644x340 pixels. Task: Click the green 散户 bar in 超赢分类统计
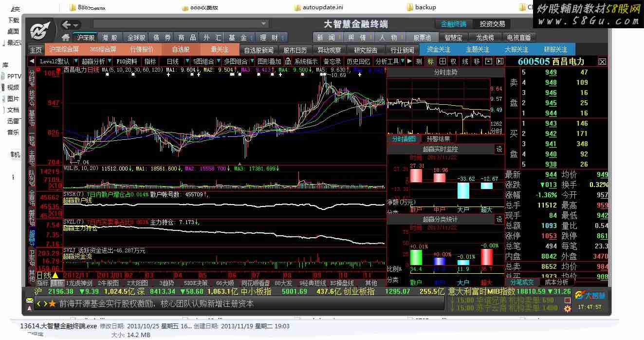[x=416, y=257]
